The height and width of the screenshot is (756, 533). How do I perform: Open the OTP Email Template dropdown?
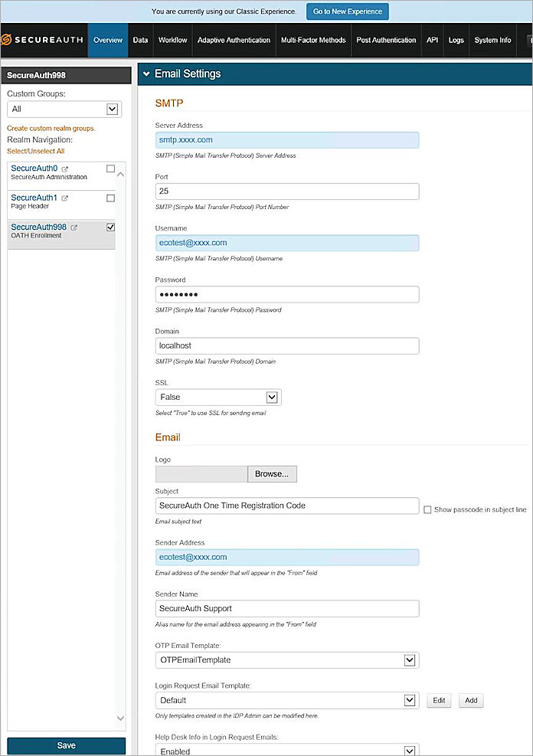(x=411, y=659)
